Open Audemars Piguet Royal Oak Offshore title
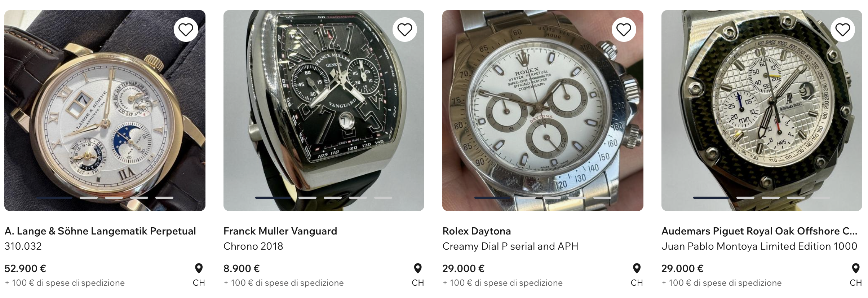This screenshot has width=868, height=298. point(759,231)
